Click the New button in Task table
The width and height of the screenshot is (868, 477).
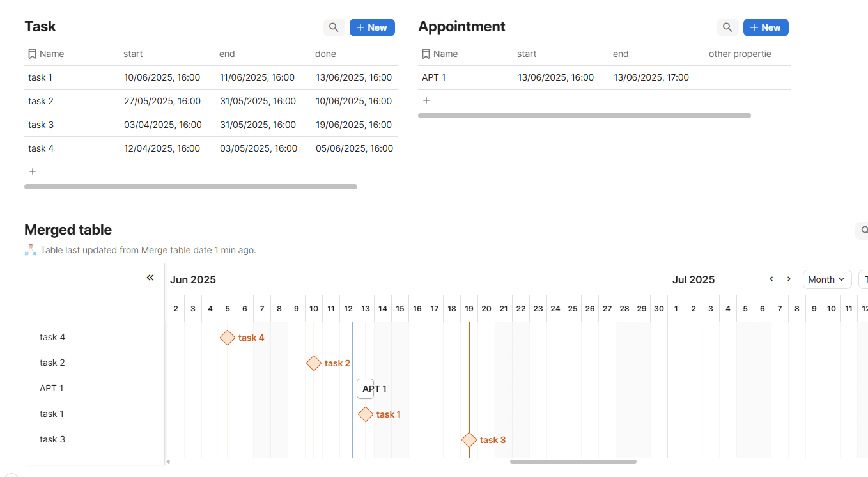click(x=372, y=27)
